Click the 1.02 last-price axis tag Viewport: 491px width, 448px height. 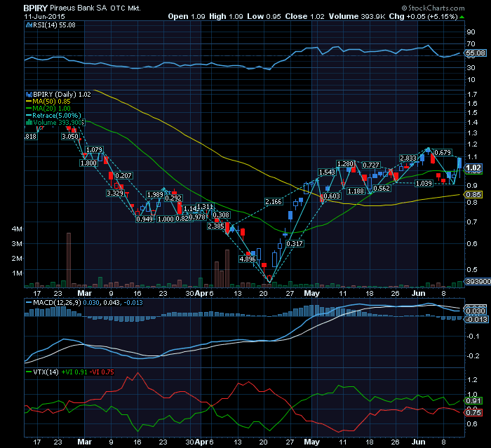(473, 168)
